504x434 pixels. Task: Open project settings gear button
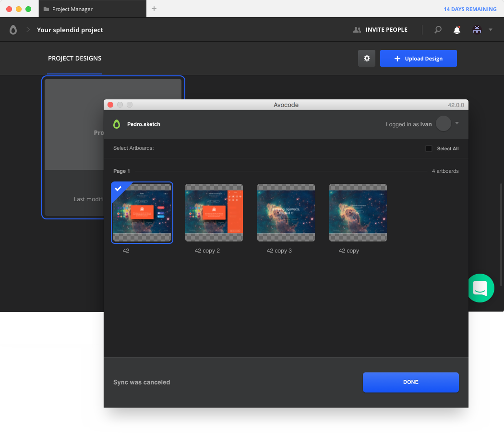(x=367, y=58)
